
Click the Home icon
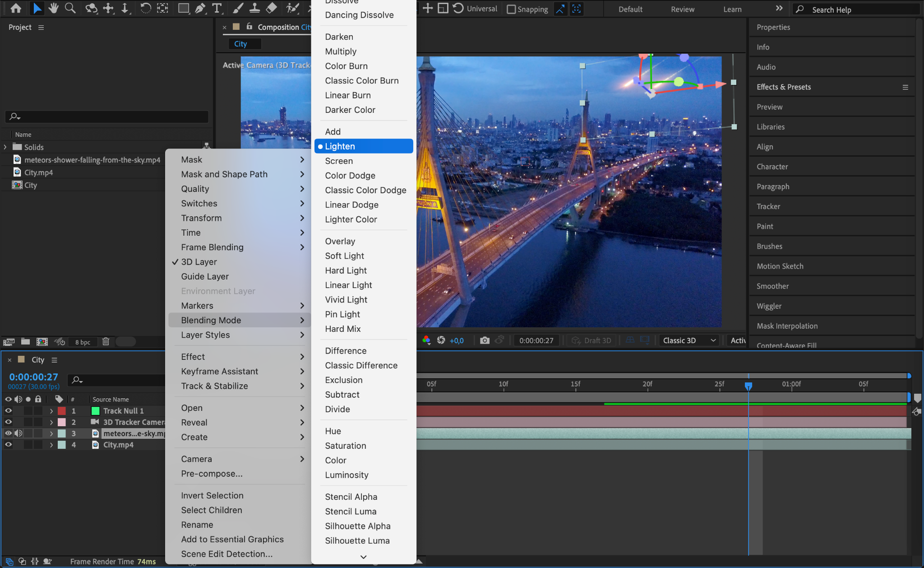tap(16, 8)
